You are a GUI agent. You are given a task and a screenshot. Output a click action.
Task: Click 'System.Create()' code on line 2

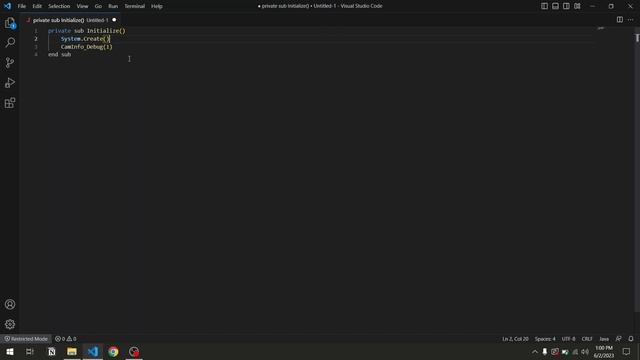tap(85, 39)
